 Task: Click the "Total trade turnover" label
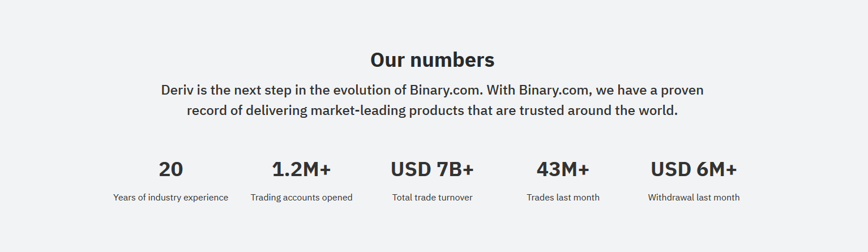[x=432, y=198]
